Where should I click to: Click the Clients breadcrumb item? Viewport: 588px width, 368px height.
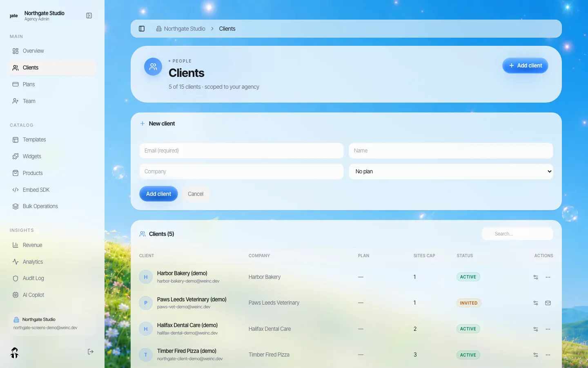tap(227, 29)
